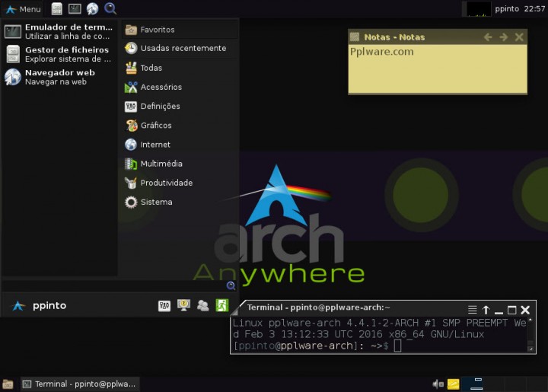
Task: Click the CPU graph monitor in panel
Action: (x=478, y=9)
